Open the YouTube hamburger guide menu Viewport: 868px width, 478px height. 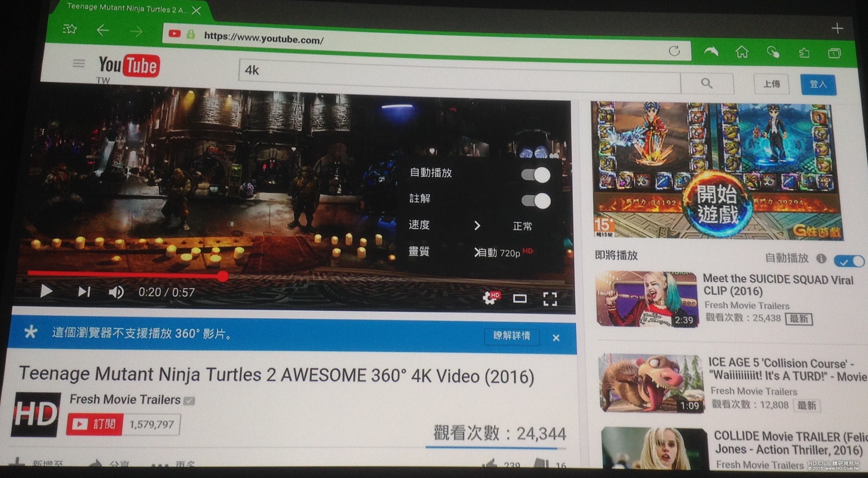pos(79,63)
